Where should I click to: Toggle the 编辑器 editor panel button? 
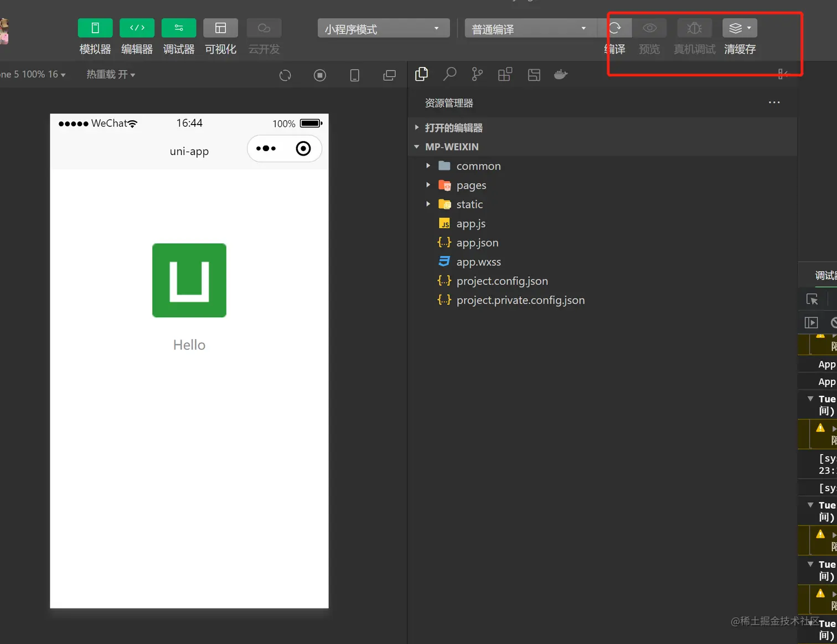coord(137,28)
